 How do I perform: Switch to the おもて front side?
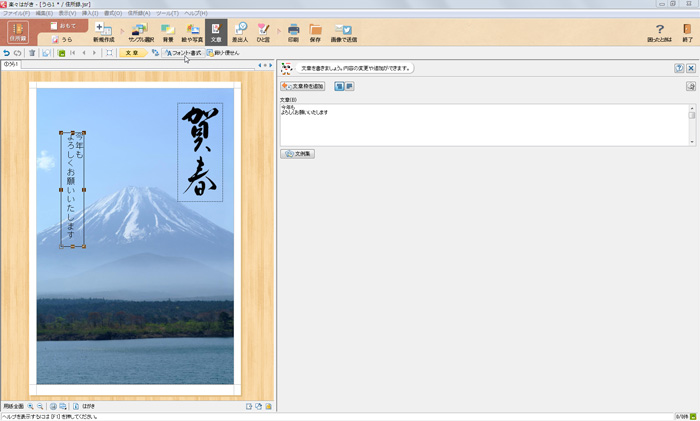(62, 25)
